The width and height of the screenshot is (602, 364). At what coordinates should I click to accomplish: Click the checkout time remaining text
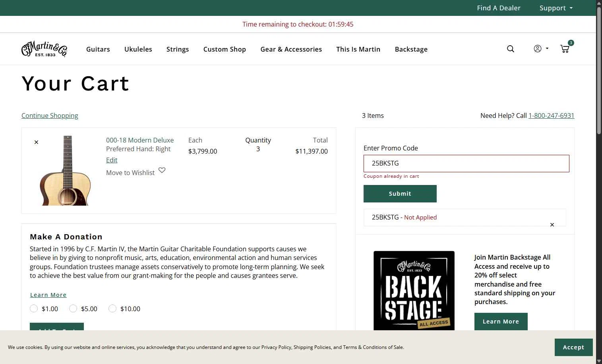tap(298, 24)
